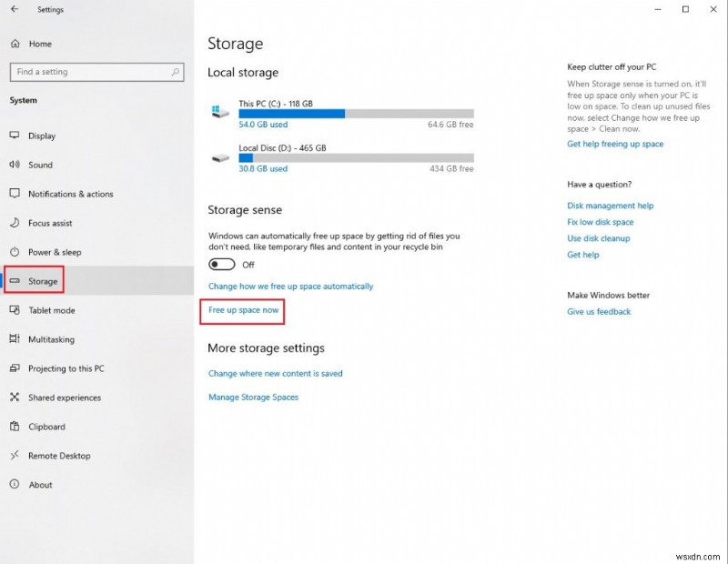Open Change how we free up space automatically
728x564 pixels.
click(289, 286)
